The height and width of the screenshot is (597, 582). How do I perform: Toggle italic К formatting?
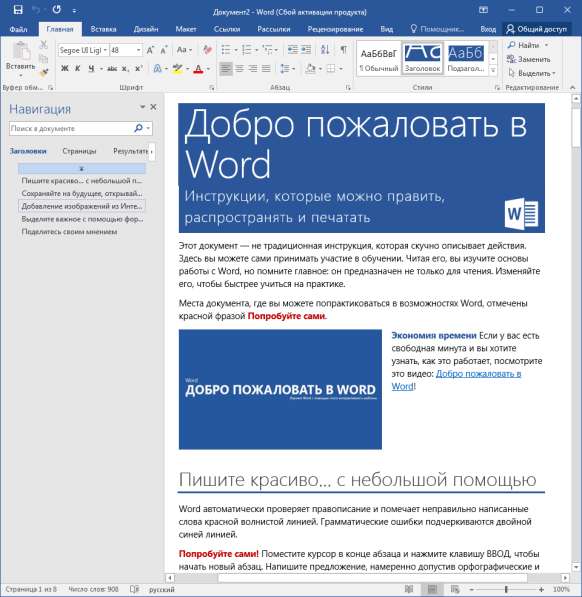click(x=78, y=69)
